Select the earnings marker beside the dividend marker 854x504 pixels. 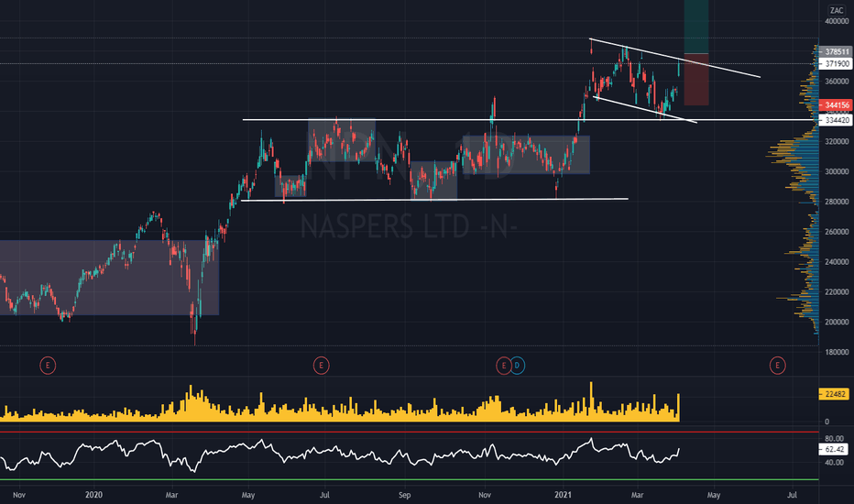point(504,366)
